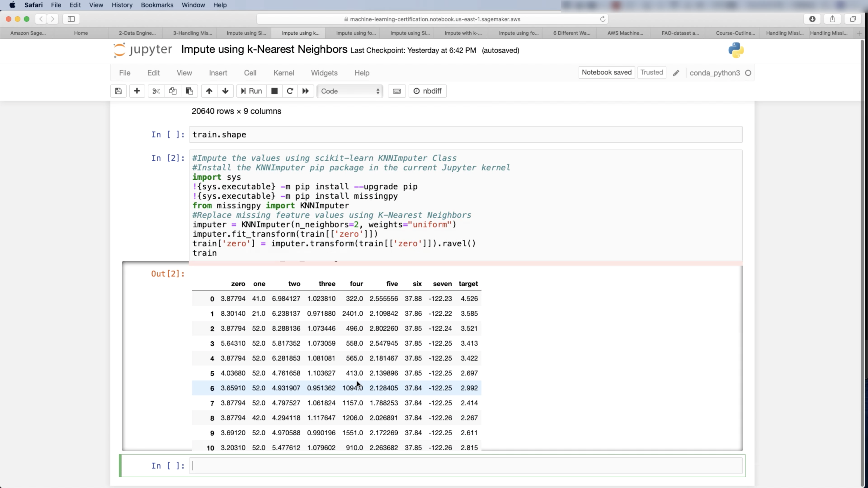The height and width of the screenshot is (488, 868).
Task: Switch to the 6 Different Wa... tab
Action: [571, 33]
